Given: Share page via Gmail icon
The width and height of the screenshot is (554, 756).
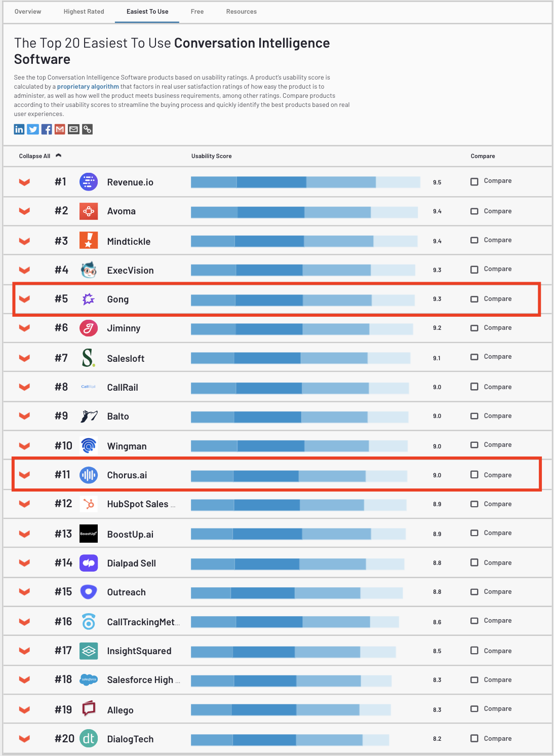Looking at the screenshot, I should (60, 129).
